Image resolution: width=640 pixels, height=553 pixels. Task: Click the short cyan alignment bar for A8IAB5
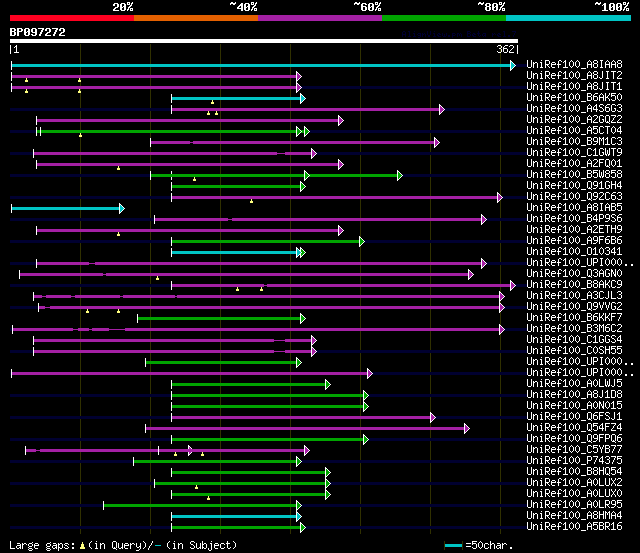click(x=68, y=209)
